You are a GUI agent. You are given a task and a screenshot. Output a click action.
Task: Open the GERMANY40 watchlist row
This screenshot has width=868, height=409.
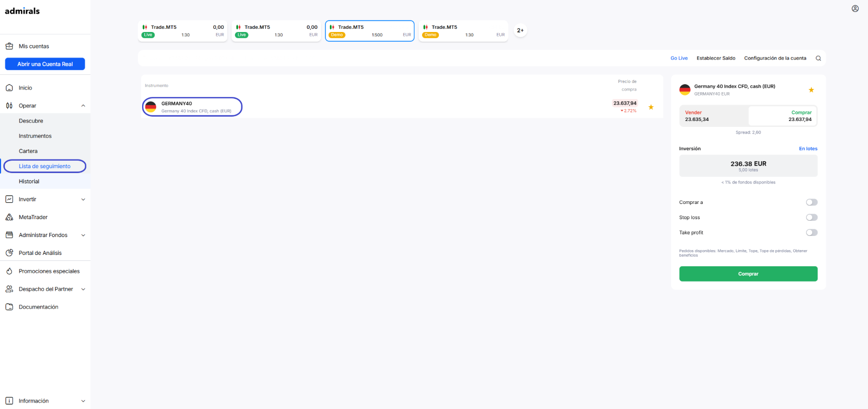coord(401,107)
